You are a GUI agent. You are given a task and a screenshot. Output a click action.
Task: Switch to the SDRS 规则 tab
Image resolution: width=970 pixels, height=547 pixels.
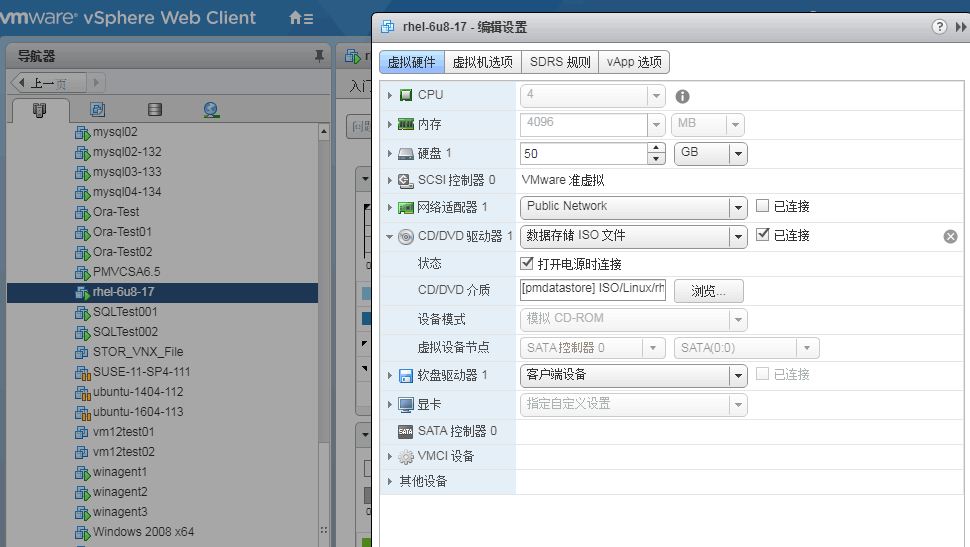(560, 62)
